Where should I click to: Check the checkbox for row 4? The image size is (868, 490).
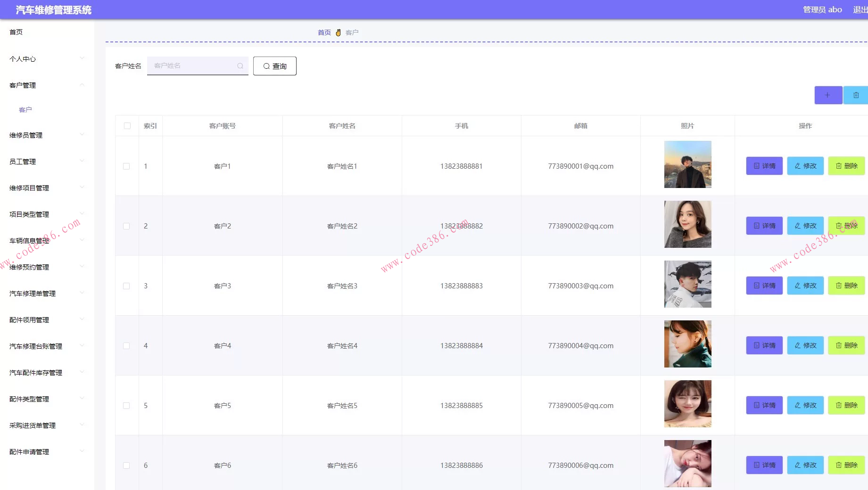126,346
